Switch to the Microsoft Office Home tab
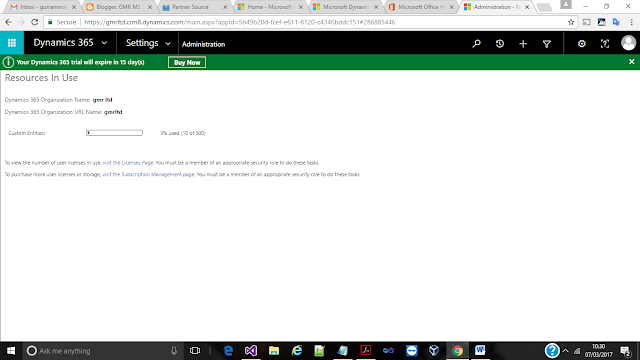Image resolution: width=640 pixels, height=360 pixels. click(421, 7)
